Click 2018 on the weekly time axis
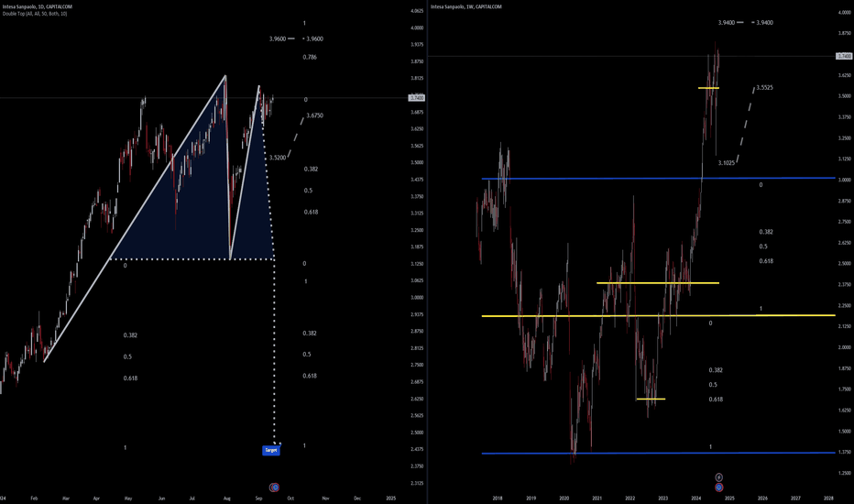 [x=498, y=498]
